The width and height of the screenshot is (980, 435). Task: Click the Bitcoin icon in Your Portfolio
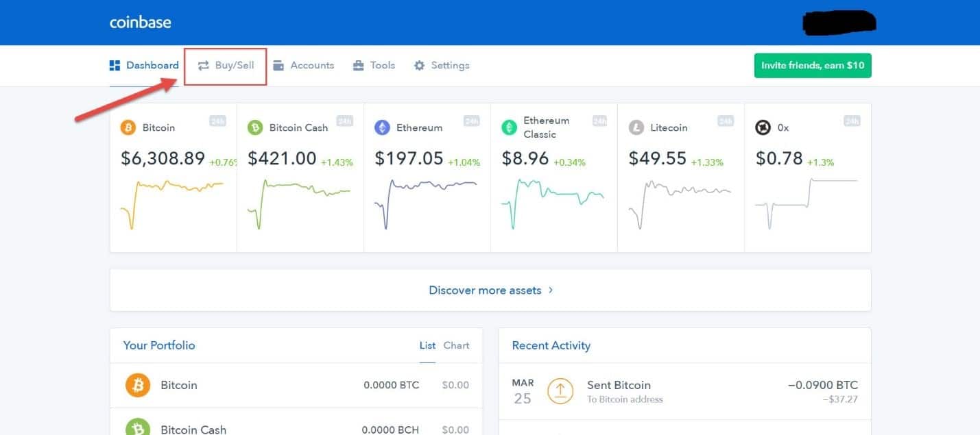point(138,385)
